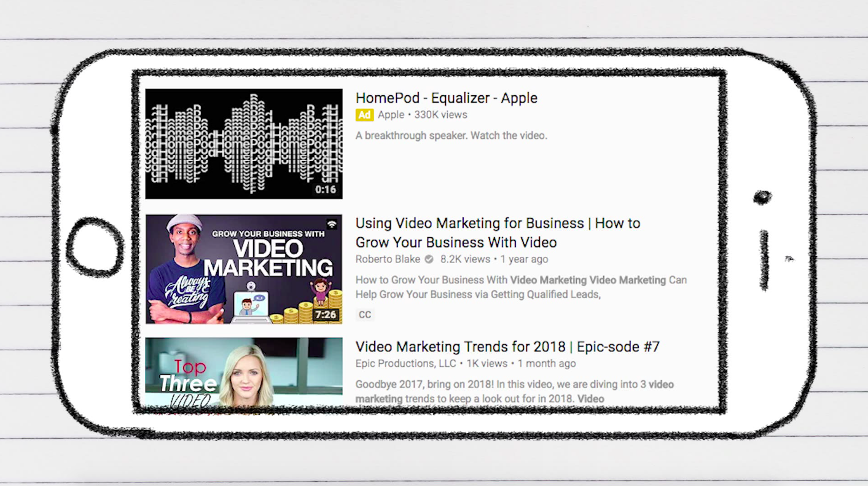
Task: Click the 'Goodbye 2017, bring on 2018!' description
Action: [x=515, y=391]
